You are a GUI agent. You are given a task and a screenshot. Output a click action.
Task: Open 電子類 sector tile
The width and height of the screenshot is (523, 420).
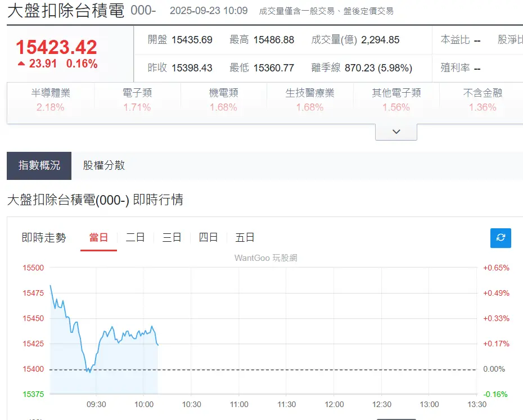(x=137, y=100)
